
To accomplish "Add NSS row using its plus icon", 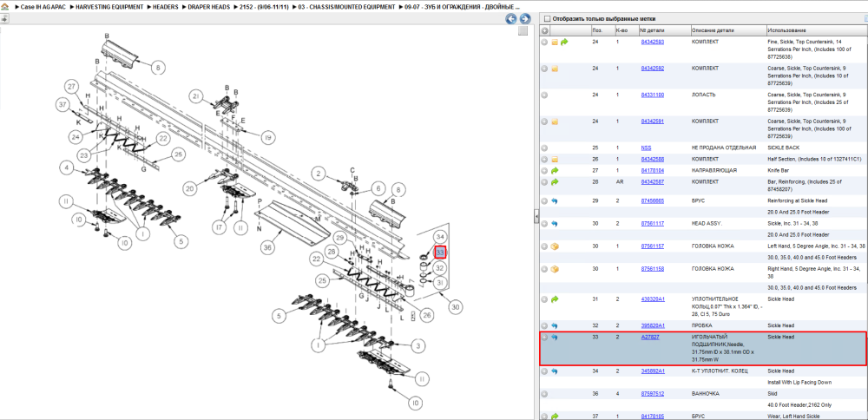I will [545, 148].
